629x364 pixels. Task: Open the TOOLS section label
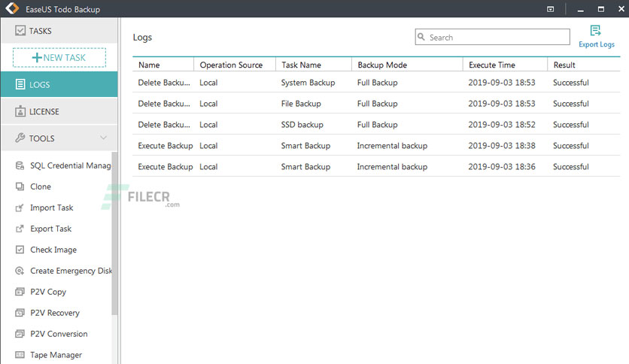pyautogui.click(x=41, y=138)
